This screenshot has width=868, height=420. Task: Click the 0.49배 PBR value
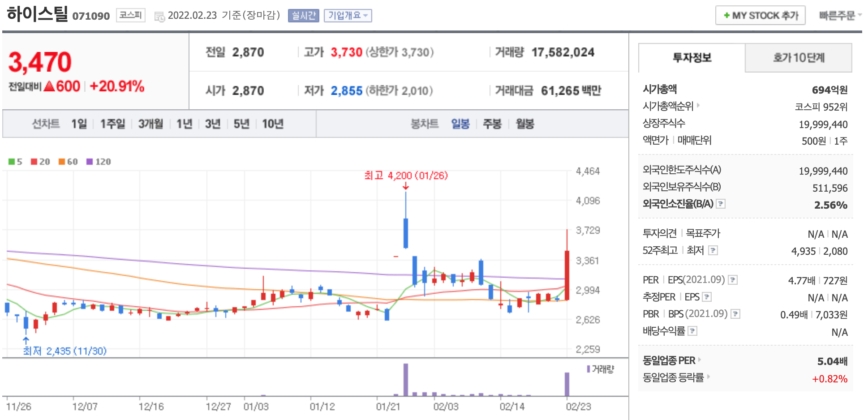pos(794,315)
